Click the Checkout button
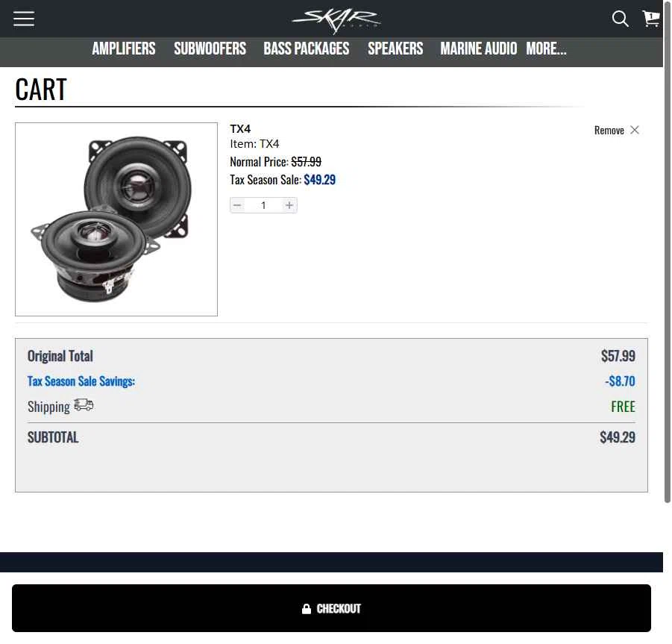The image size is (672, 644). (331, 608)
